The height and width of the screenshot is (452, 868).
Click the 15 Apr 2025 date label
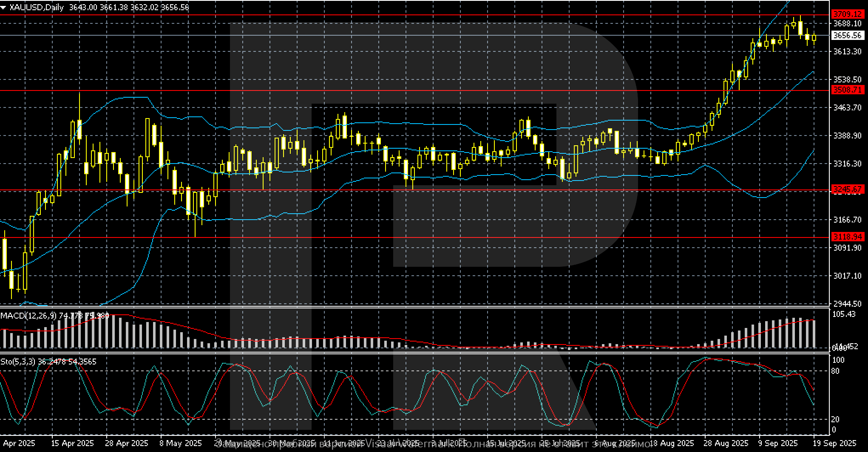[x=72, y=443]
